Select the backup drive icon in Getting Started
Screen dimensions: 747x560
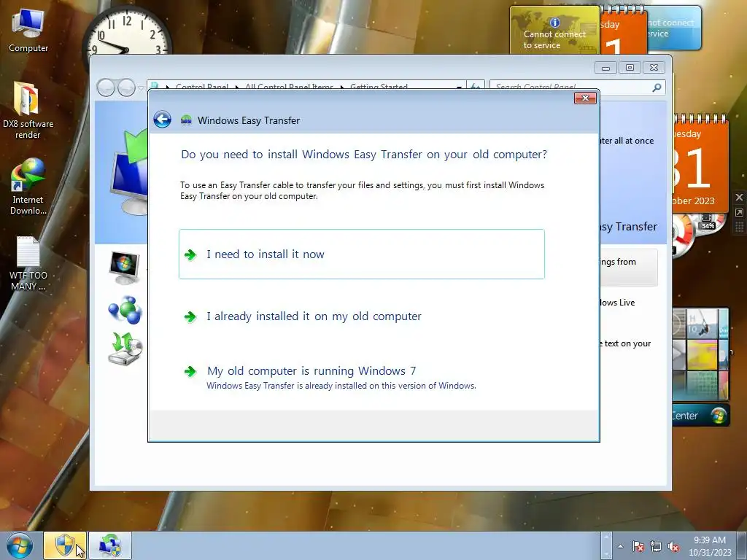tap(125, 349)
